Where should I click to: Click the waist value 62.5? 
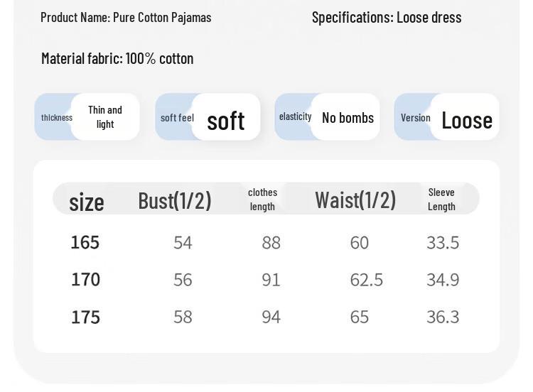367,280
